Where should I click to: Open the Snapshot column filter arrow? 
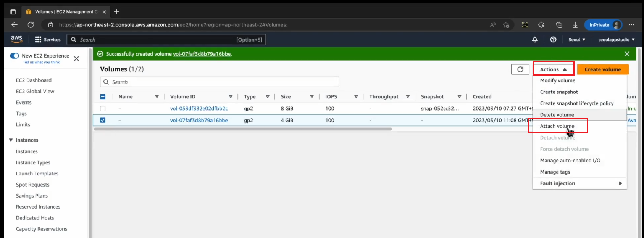tap(459, 97)
